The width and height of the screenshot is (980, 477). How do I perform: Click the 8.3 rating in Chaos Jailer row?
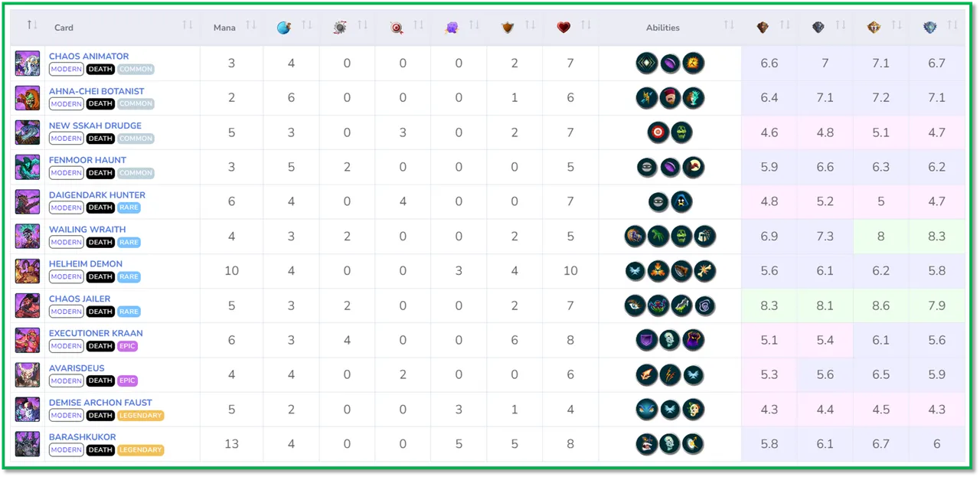pyautogui.click(x=769, y=305)
